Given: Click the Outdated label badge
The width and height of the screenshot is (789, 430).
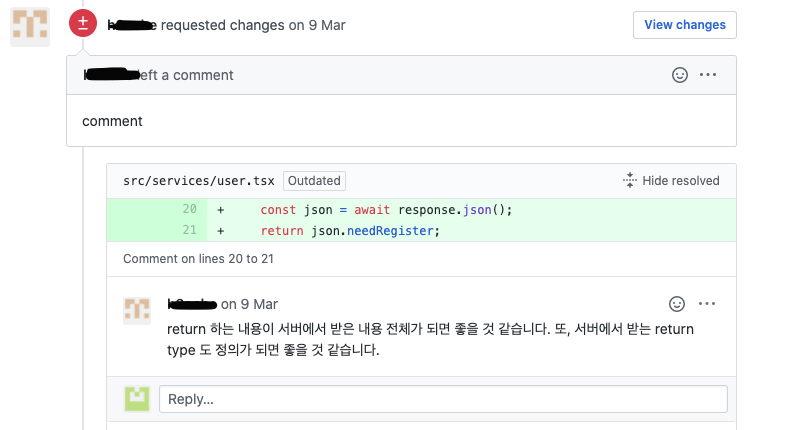Looking at the screenshot, I should click(x=314, y=181).
